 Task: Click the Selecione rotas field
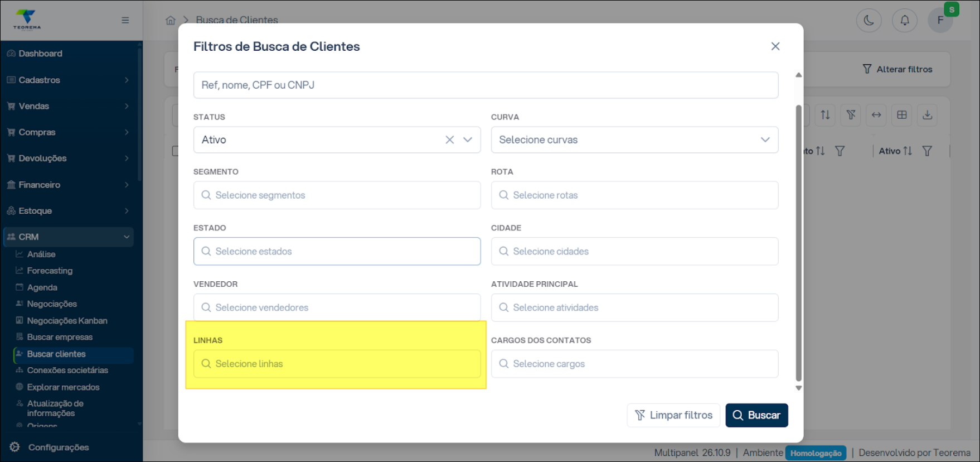coord(634,195)
